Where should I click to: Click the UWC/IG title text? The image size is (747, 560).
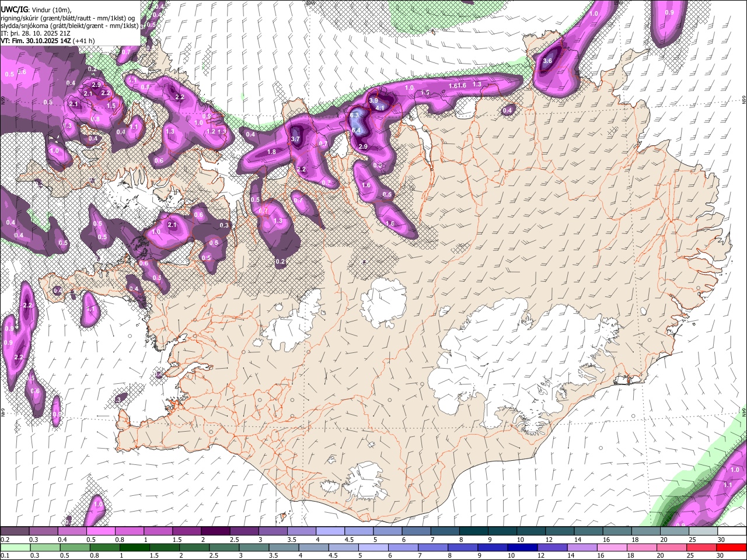coord(13,9)
